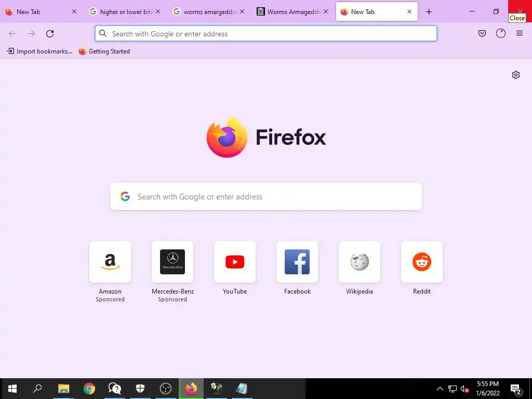Reload the current page
Viewport: 532px width, 399px height.
coord(50,34)
